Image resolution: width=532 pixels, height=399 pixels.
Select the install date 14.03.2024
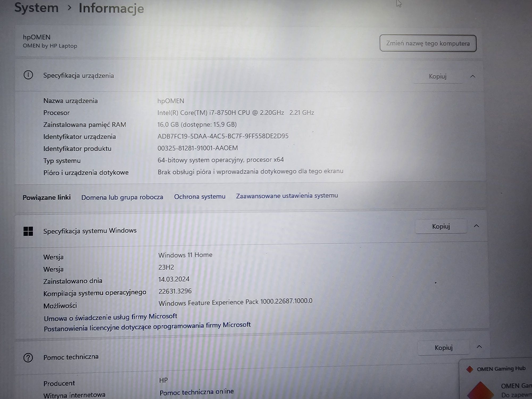[x=174, y=279]
